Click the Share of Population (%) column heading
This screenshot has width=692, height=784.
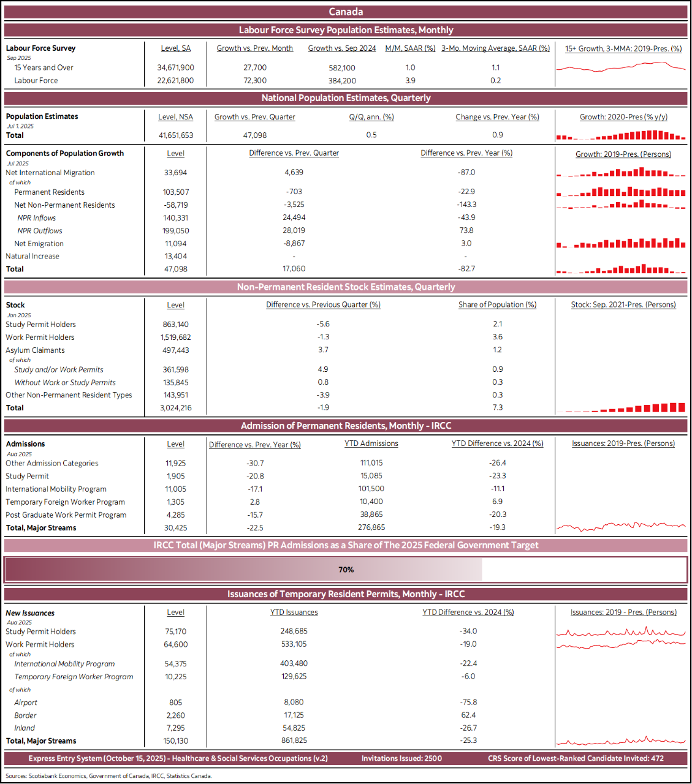(x=497, y=304)
